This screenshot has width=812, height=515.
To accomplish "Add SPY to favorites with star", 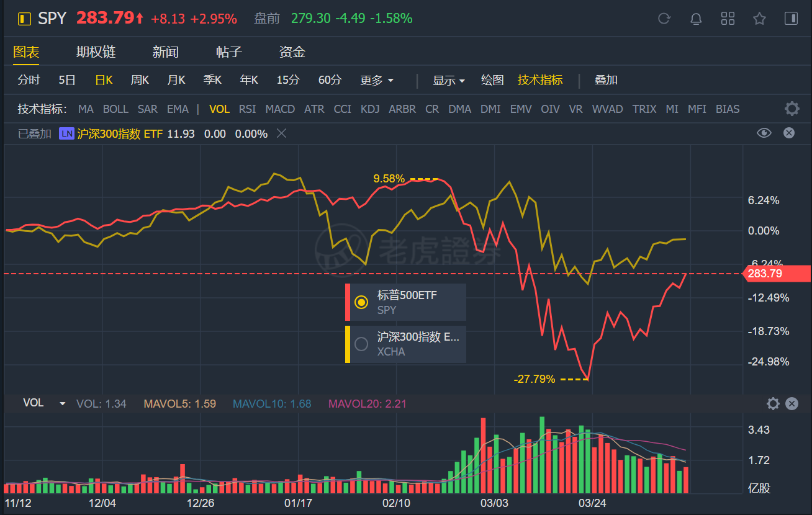I will (759, 18).
